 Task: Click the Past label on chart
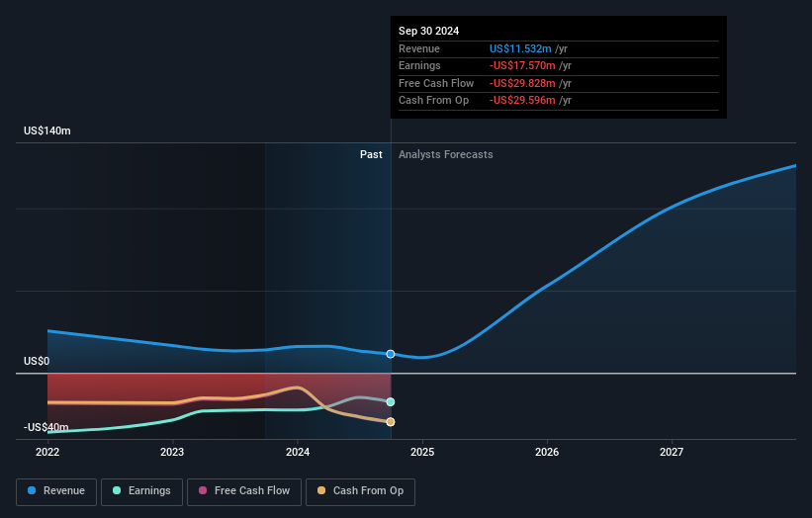coord(371,155)
